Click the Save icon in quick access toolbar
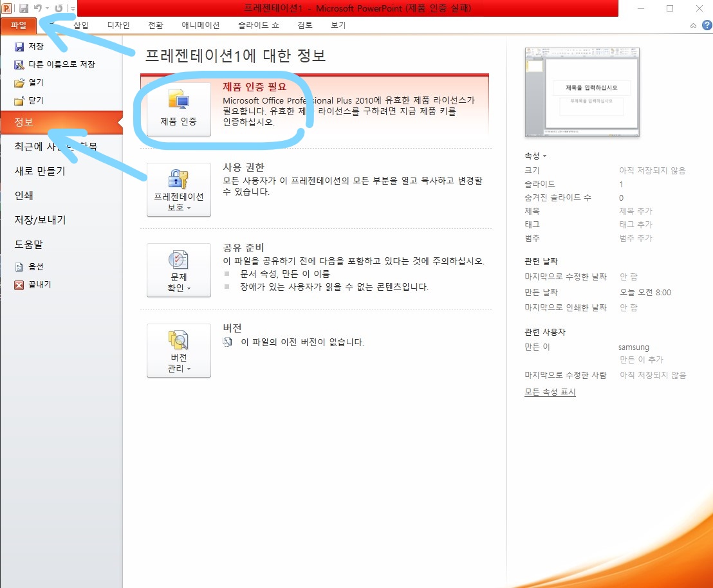Screen dimensions: 713x588 [x=24, y=8]
